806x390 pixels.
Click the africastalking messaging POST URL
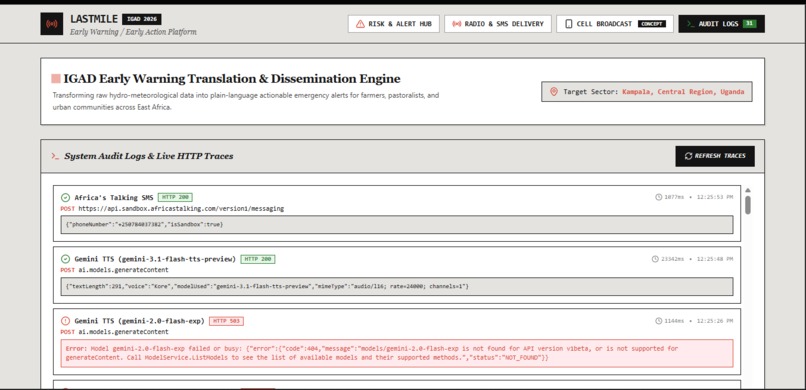coord(181,209)
